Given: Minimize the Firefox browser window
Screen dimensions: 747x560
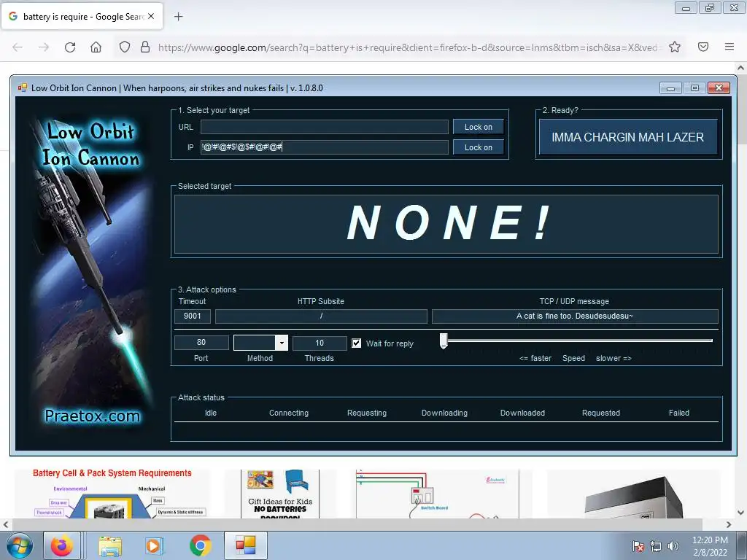Looking at the screenshot, I should 686,7.
